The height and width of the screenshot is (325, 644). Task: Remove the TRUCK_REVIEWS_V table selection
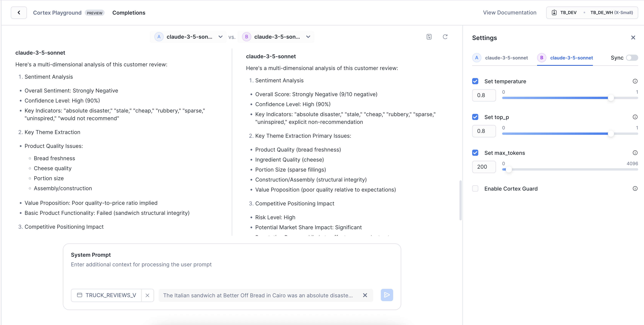pos(147,295)
